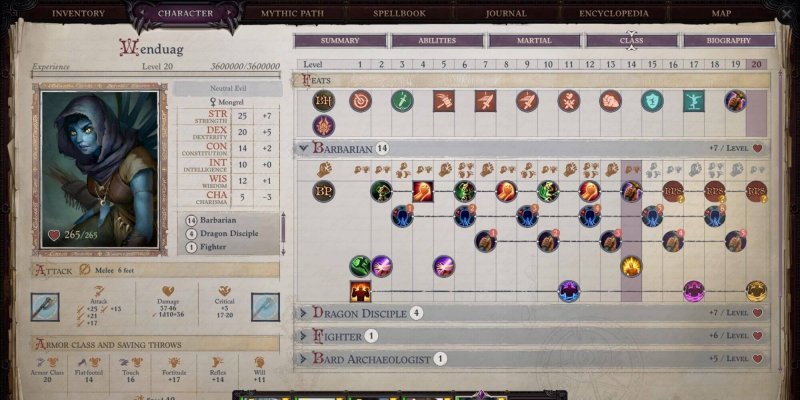Select blue rank 1 ability at level 3

tap(402, 216)
